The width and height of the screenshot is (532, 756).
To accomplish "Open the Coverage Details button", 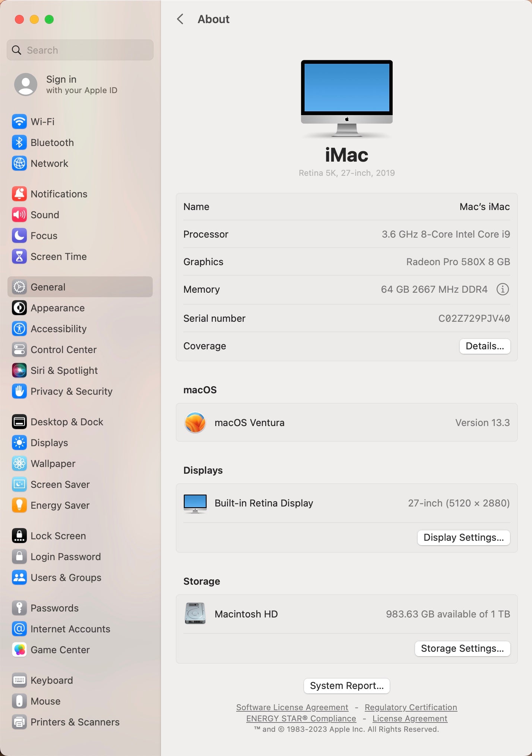I will click(485, 346).
